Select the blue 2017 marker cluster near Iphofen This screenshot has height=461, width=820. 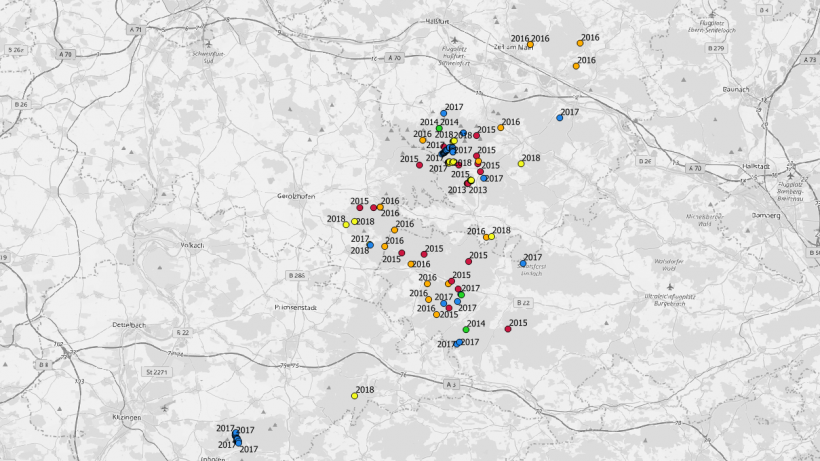click(237, 438)
